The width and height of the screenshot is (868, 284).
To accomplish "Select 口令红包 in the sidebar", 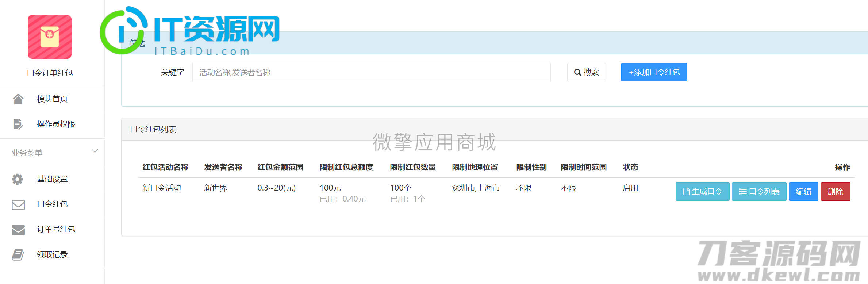I will click(52, 204).
